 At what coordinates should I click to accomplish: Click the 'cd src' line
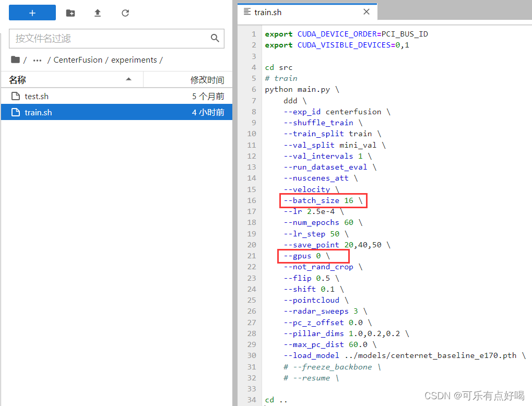(x=279, y=67)
